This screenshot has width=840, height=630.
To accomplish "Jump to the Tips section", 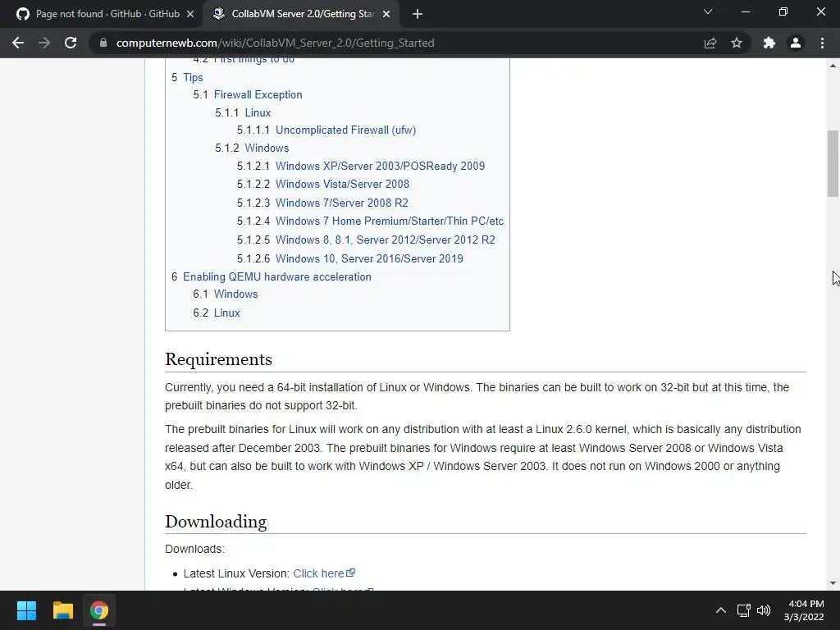I will coord(193,77).
